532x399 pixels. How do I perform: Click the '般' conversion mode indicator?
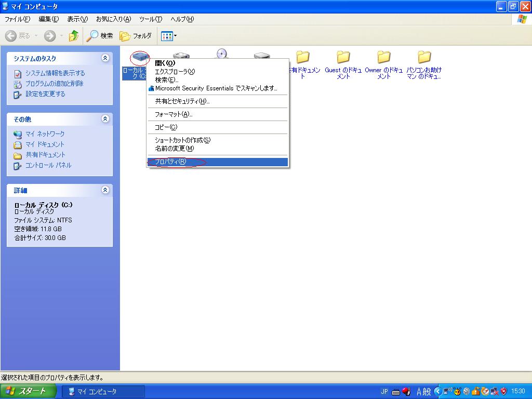click(x=427, y=392)
